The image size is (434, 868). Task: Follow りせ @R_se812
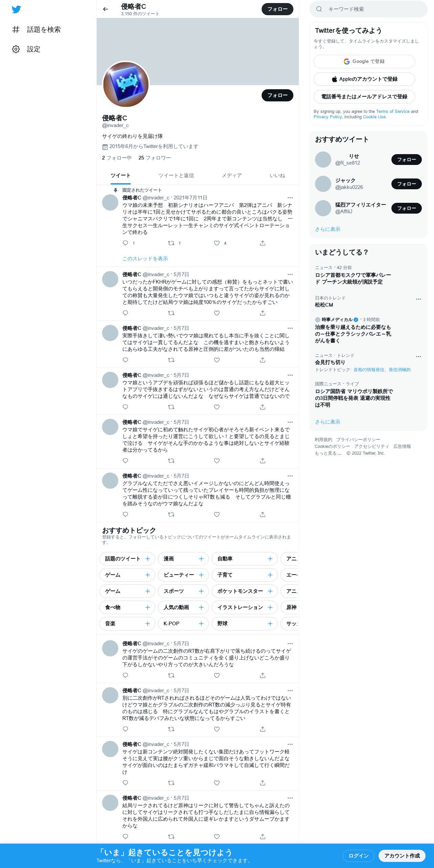pos(406,160)
